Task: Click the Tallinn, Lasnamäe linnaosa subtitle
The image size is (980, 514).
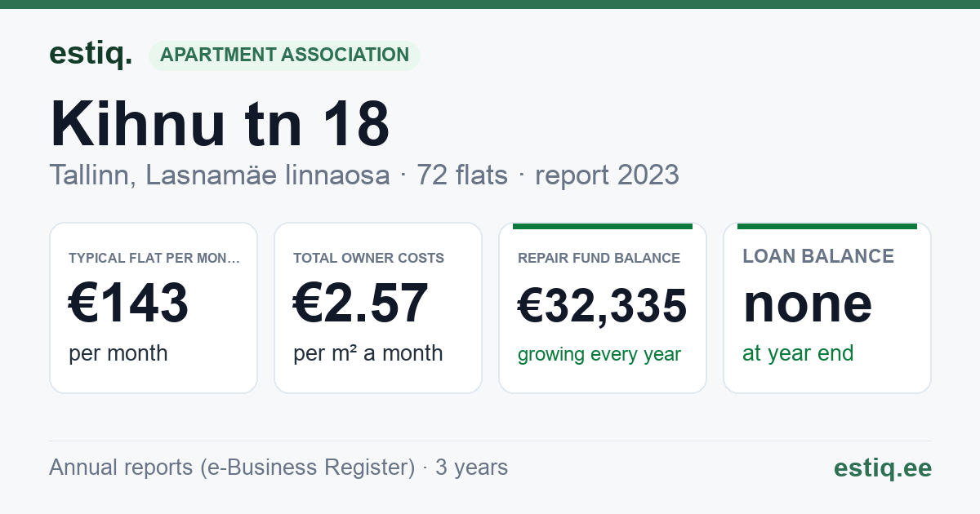Action: point(220,175)
